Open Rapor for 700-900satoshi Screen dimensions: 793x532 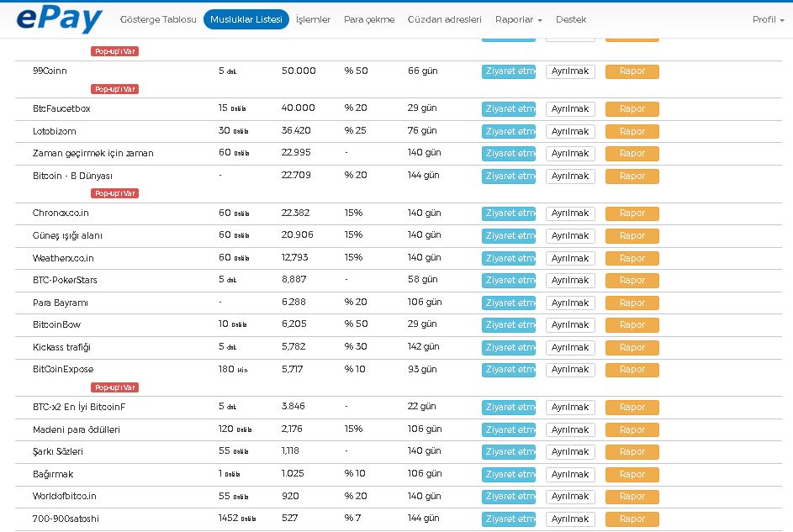point(632,519)
